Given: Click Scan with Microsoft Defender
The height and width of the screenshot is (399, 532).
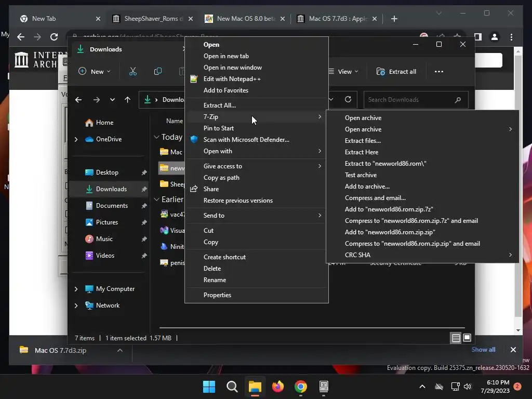Looking at the screenshot, I should 257,139.
